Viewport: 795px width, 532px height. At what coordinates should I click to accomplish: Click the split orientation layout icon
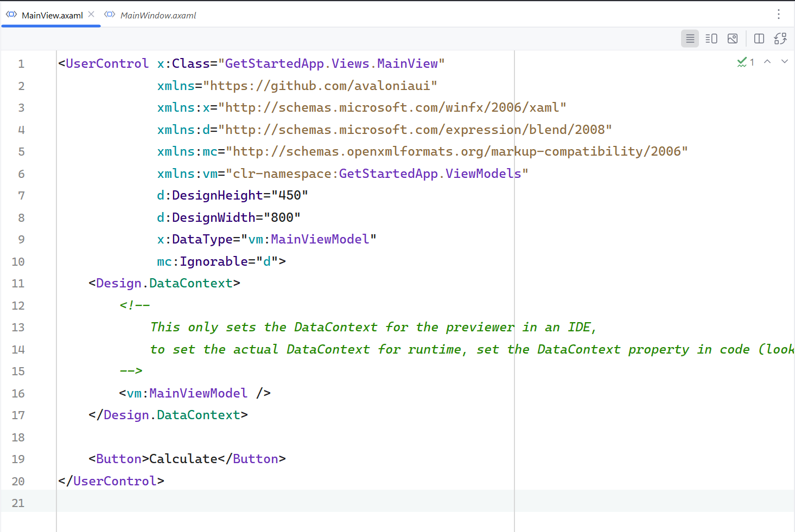click(759, 39)
